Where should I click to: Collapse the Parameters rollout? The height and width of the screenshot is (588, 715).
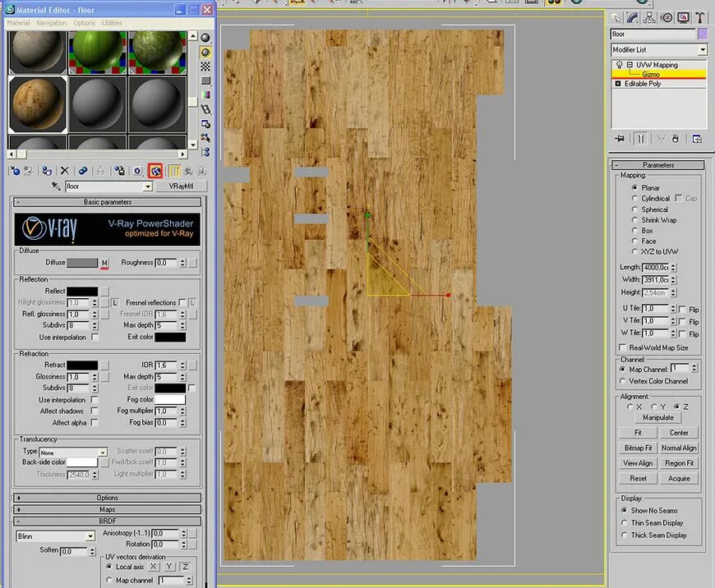point(658,164)
